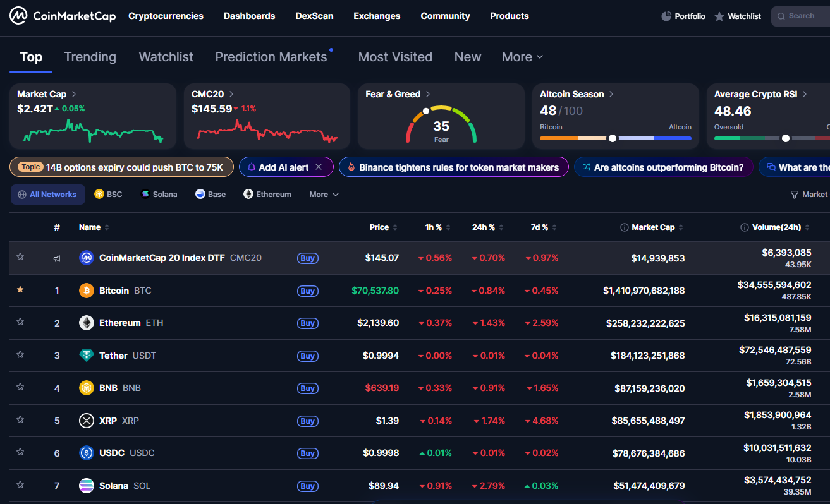The image size is (830, 504).
Task: Open the Market filter icon
Action: (x=796, y=194)
